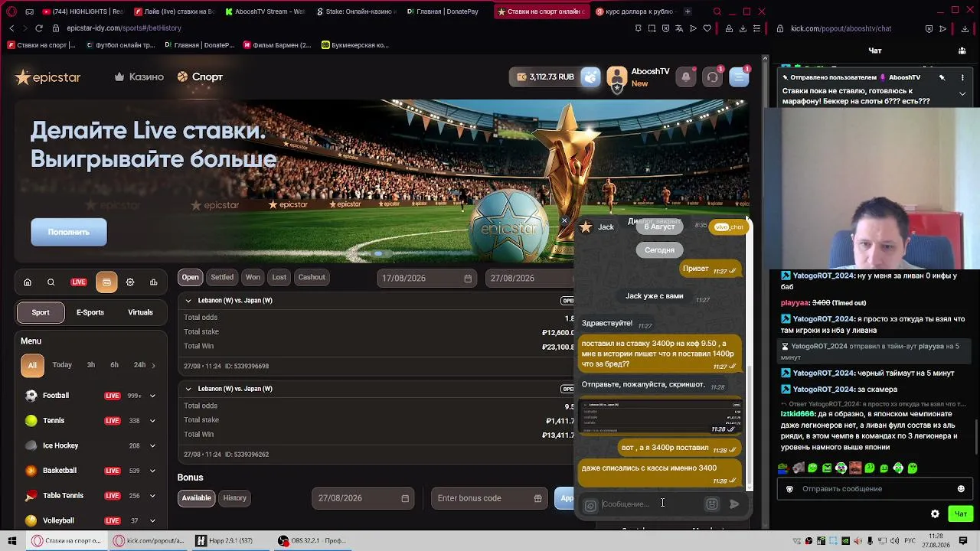The width and height of the screenshot is (980, 551).
Task: Show more time filters arrow
Action: [153, 366]
